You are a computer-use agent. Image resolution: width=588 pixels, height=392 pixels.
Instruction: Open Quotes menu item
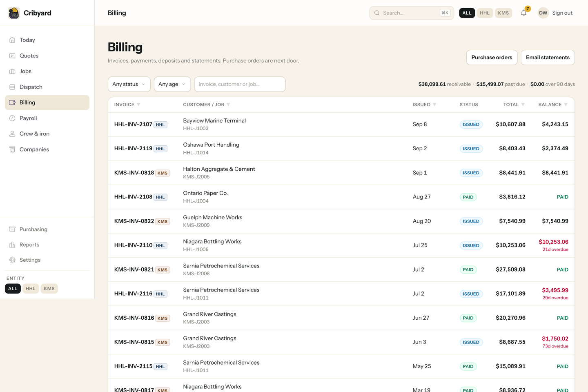[x=47, y=56]
